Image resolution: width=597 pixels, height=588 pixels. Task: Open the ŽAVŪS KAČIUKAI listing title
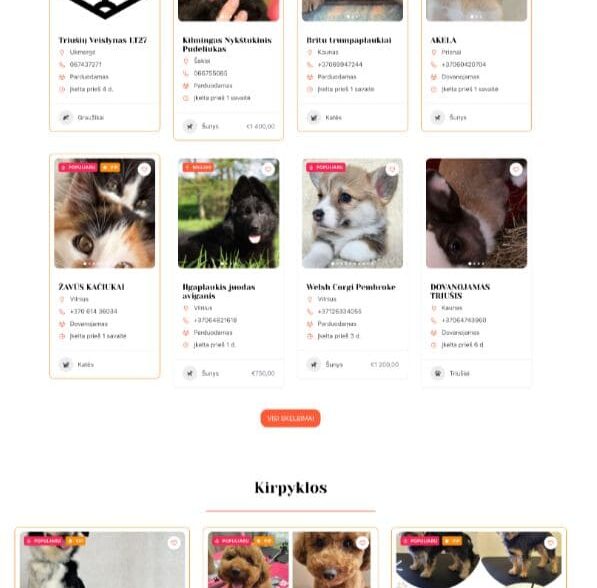pyautogui.click(x=91, y=287)
